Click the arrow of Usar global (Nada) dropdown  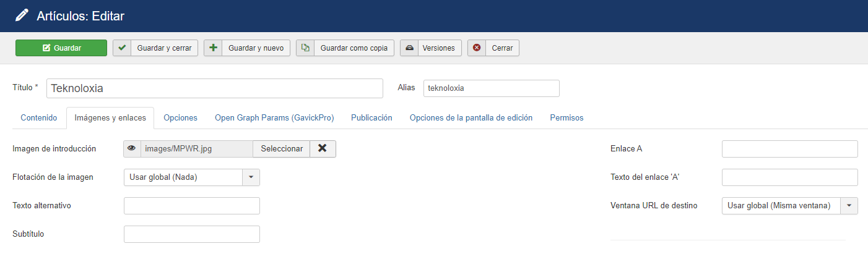pos(251,177)
